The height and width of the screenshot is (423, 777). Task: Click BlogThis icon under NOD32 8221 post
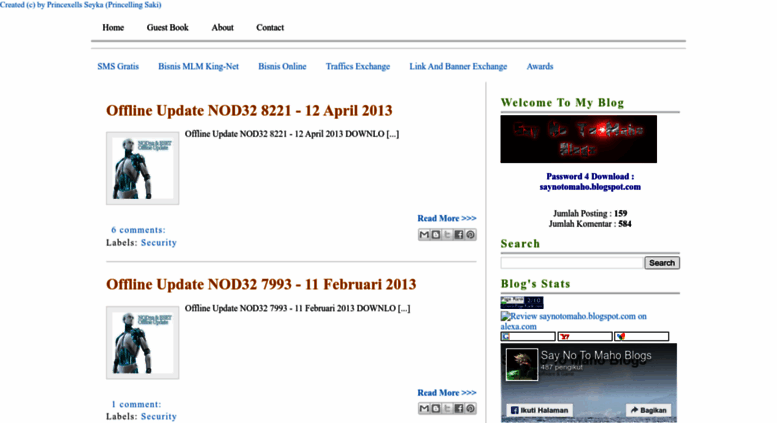[x=436, y=234]
